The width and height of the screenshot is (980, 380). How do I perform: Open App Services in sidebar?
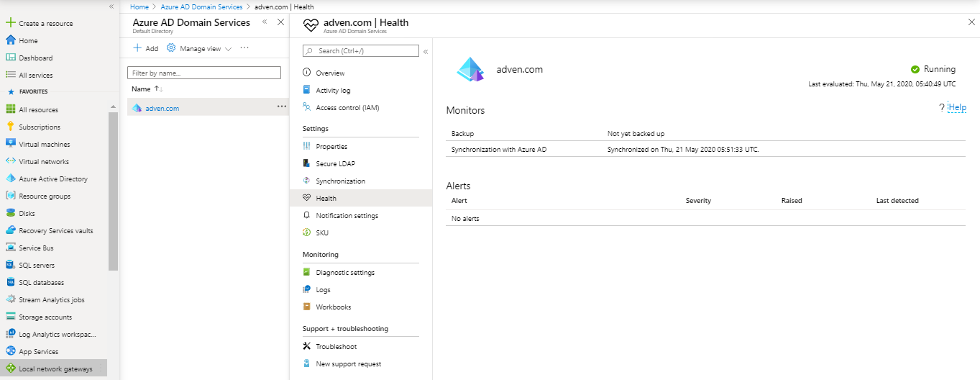coord(38,352)
